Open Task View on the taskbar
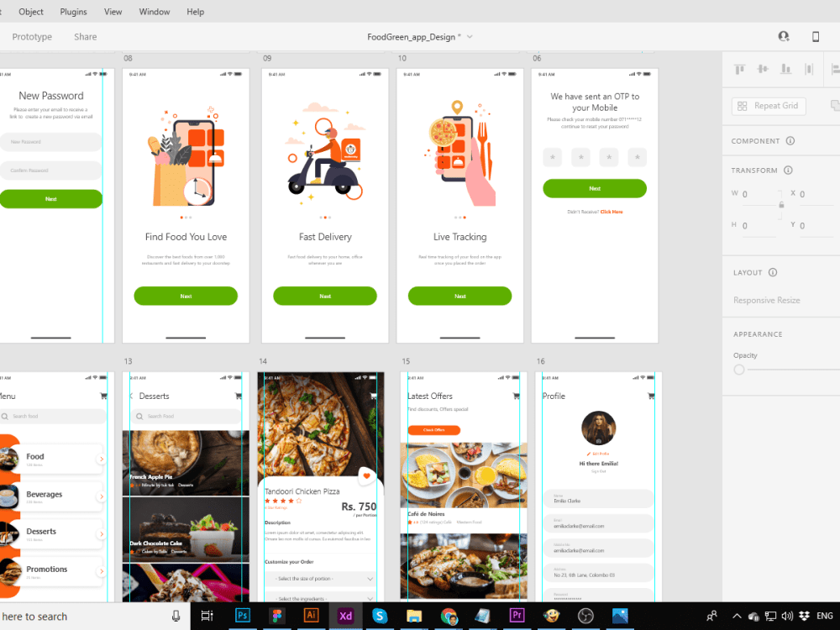The width and height of the screenshot is (840, 630). click(207, 616)
